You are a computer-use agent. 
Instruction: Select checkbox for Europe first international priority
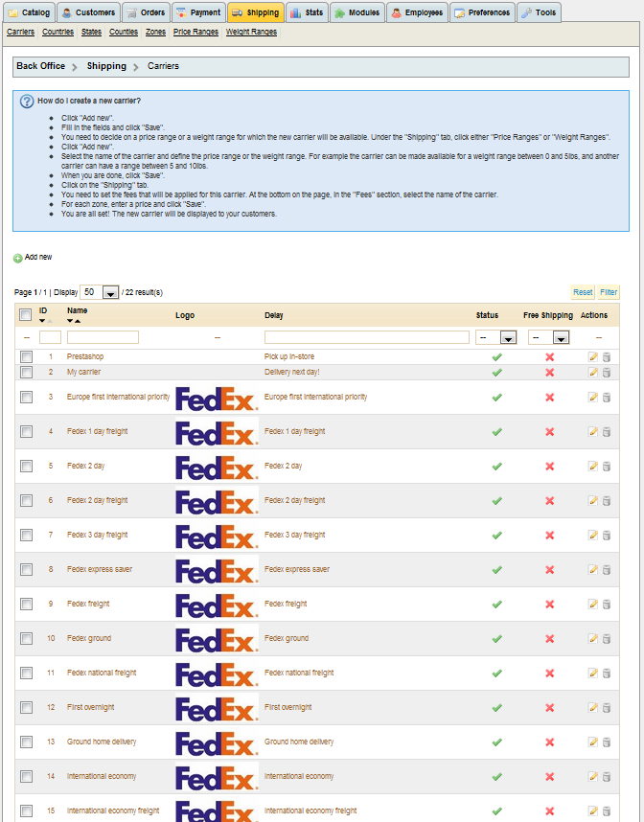point(26,397)
